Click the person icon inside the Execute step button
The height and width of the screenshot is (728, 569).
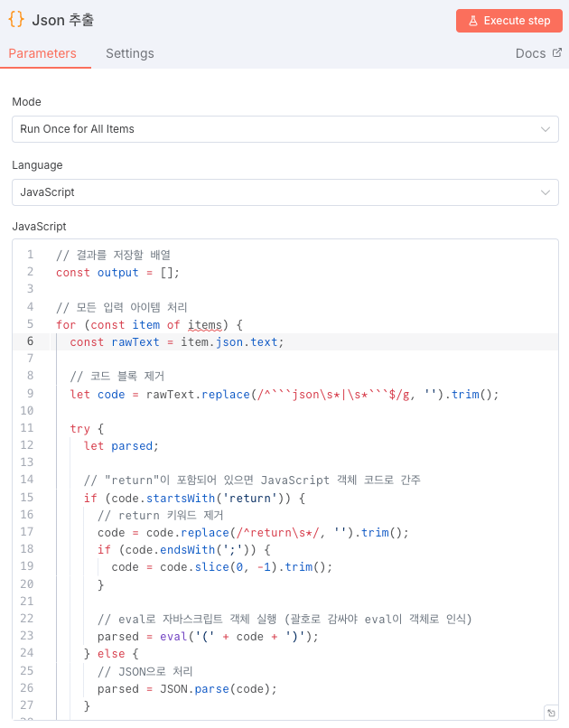(476, 20)
